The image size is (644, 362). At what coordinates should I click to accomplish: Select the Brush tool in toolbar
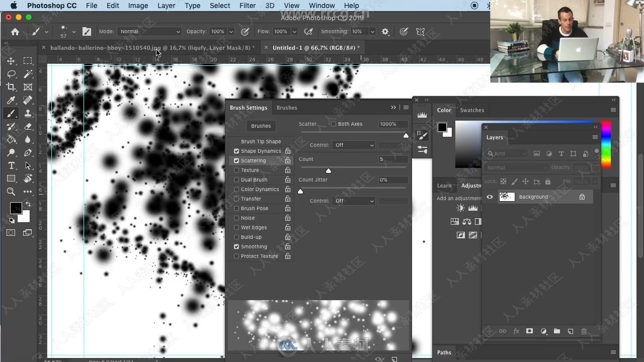(x=11, y=113)
